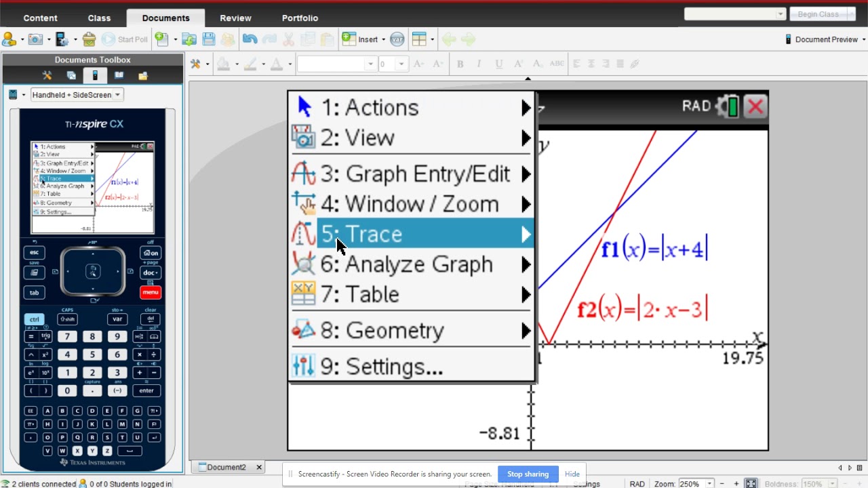Click the touchpad center click button
868x488 pixels.
[93, 272]
